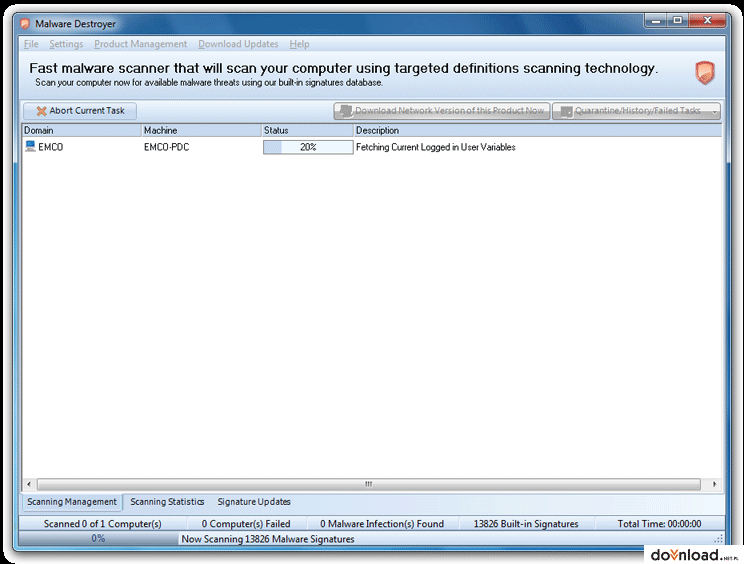
Task: Switch to the Scanning Statistics tab
Action: pyautogui.click(x=167, y=502)
